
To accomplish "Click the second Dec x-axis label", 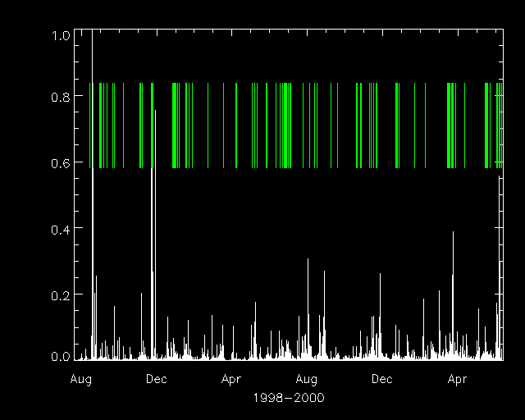I will (x=382, y=379).
